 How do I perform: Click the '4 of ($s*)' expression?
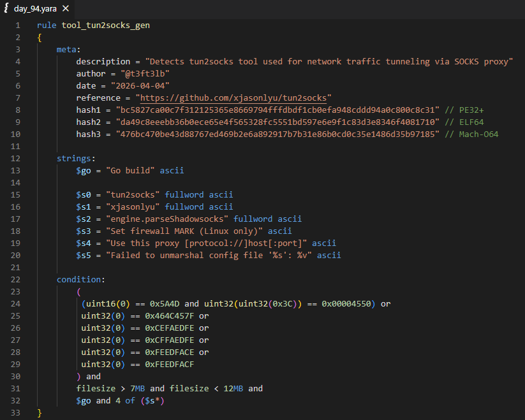click(x=140, y=401)
